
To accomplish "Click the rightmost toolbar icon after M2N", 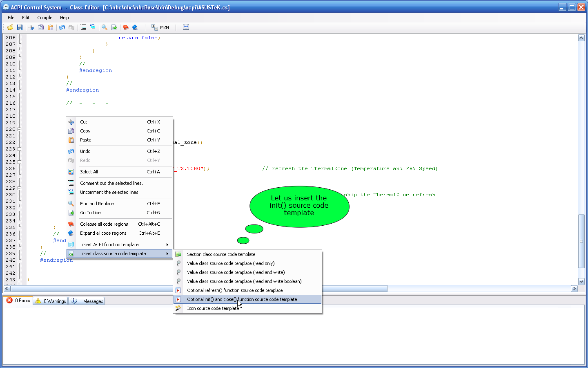I will click(186, 27).
